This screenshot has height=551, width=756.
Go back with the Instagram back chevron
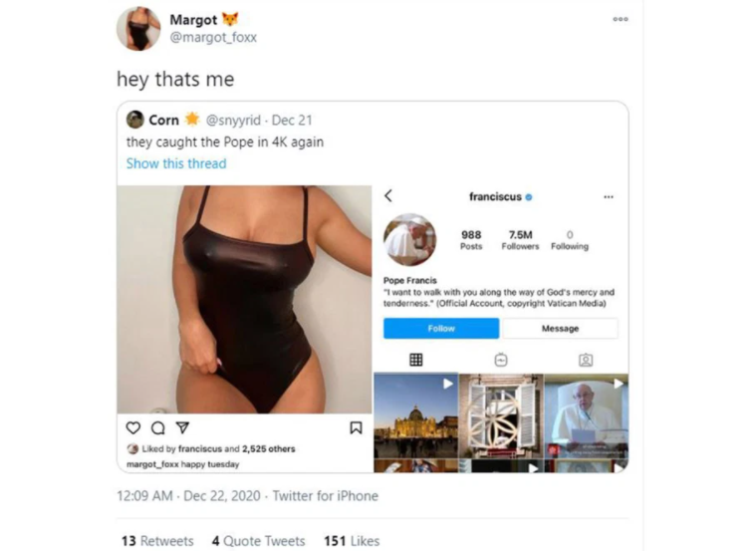(388, 196)
